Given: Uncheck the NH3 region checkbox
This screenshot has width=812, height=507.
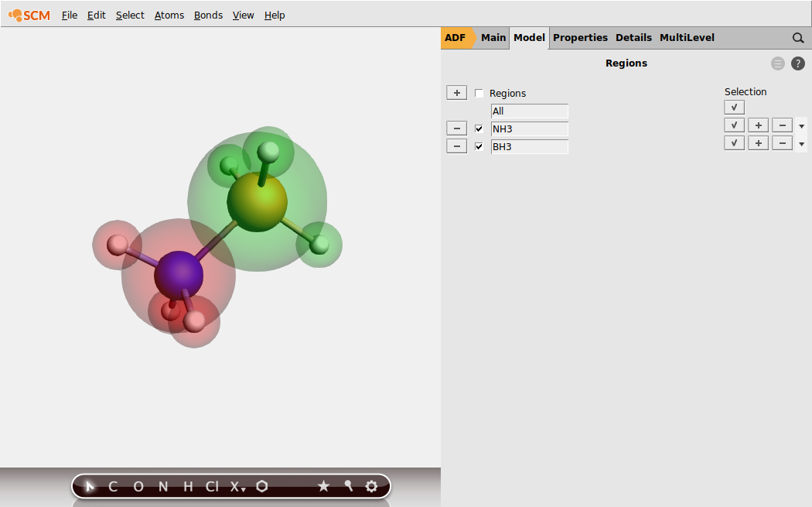Looking at the screenshot, I should pos(479,128).
